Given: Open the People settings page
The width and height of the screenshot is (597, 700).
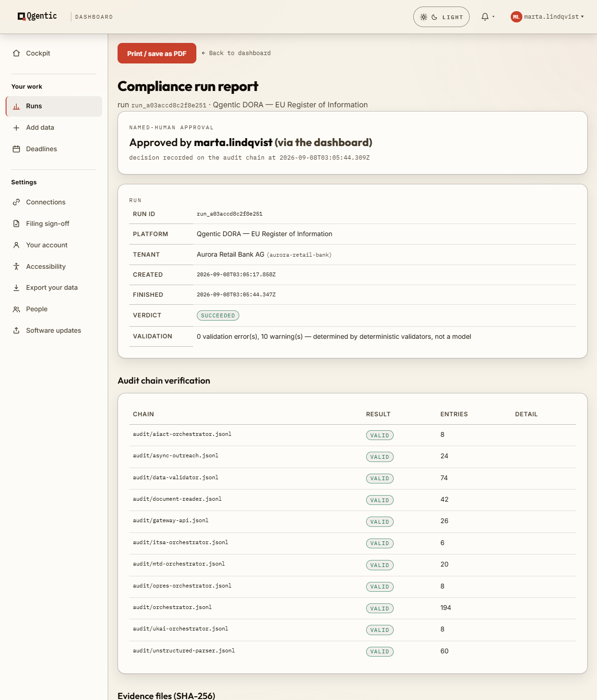Looking at the screenshot, I should (54, 309).
